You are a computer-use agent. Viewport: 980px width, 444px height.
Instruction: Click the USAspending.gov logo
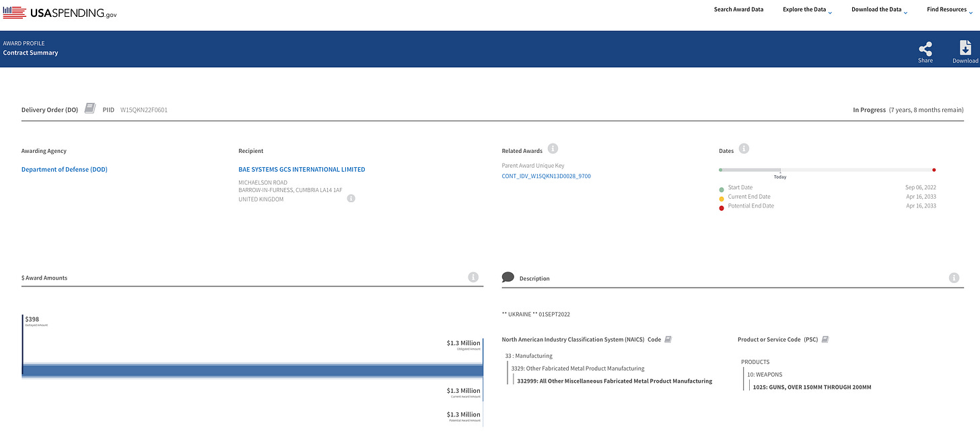click(x=60, y=12)
